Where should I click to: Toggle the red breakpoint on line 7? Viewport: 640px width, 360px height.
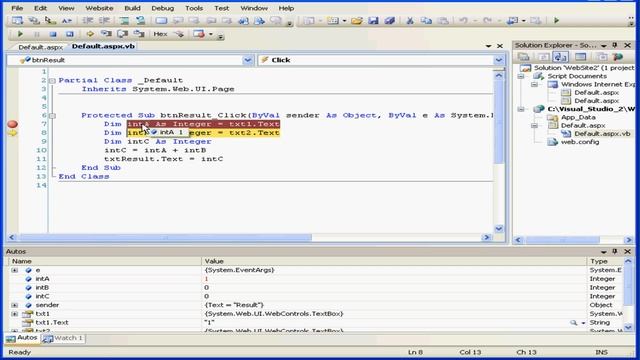[13, 124]
